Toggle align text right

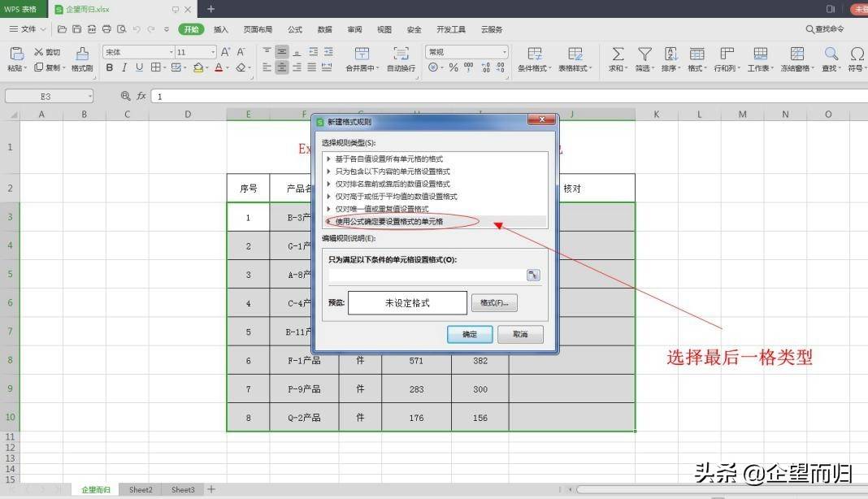[x=297, y=67]
